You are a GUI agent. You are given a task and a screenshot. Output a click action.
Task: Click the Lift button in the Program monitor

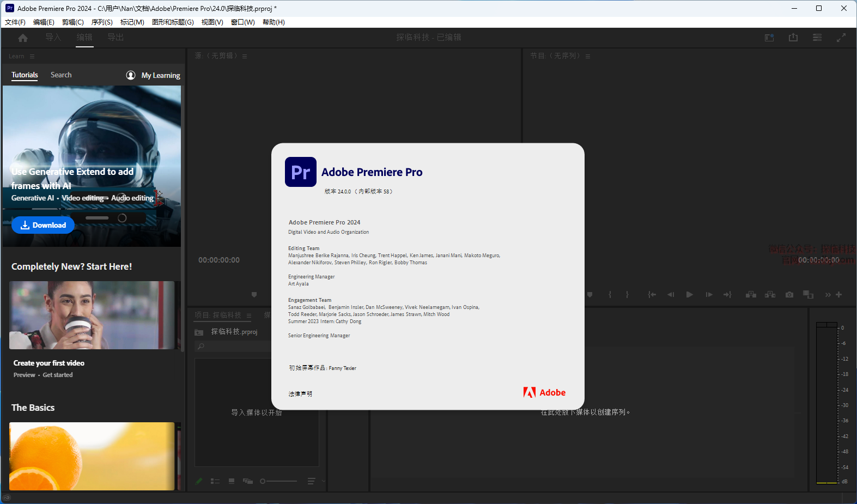[751, 295]
